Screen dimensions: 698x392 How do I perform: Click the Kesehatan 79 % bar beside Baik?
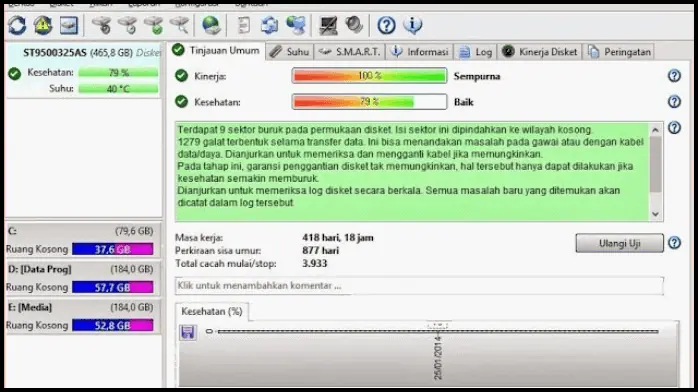[369, 102]
